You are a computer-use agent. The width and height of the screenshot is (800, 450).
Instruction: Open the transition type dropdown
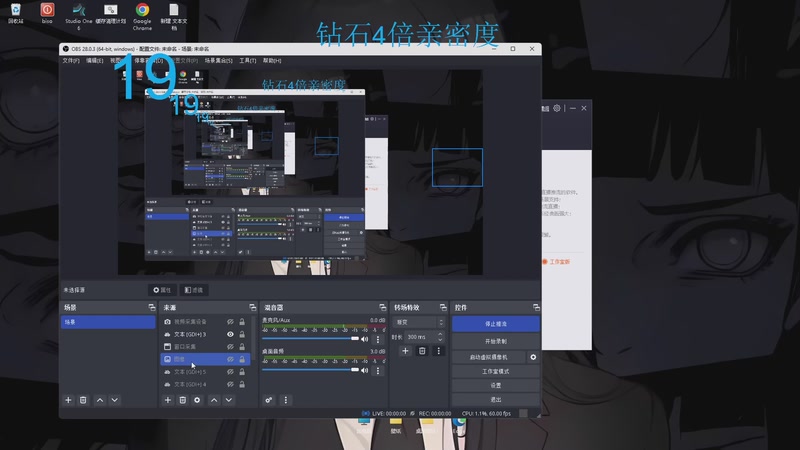418,322
